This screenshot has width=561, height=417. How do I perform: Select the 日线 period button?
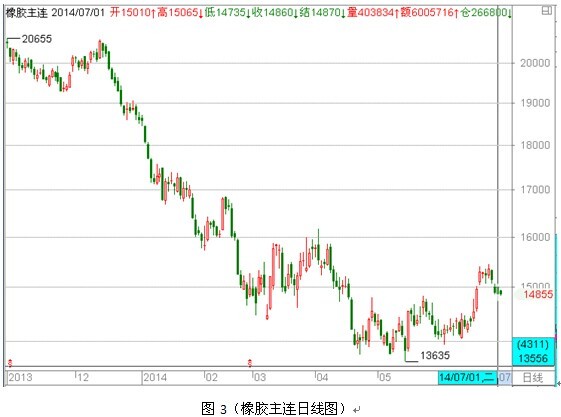pyautogui.click(x=533, y=377)
